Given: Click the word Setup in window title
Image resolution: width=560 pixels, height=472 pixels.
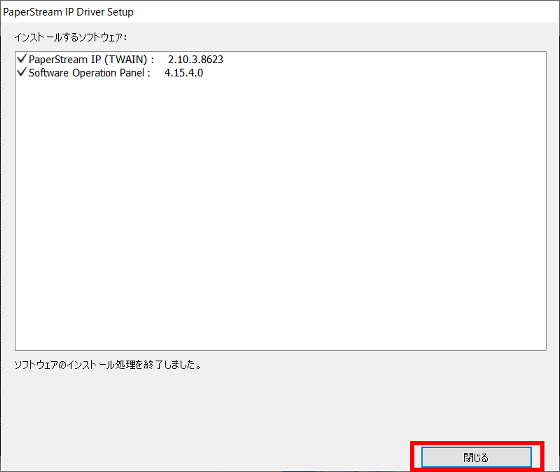Looking at the screenshot, I should tap(120, 12).
